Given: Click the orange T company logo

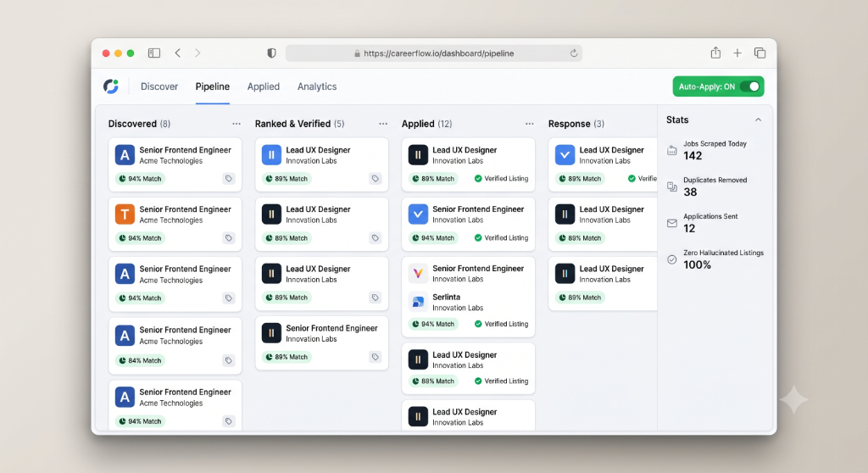Looking at the screenshot, I should pos(125,214).
